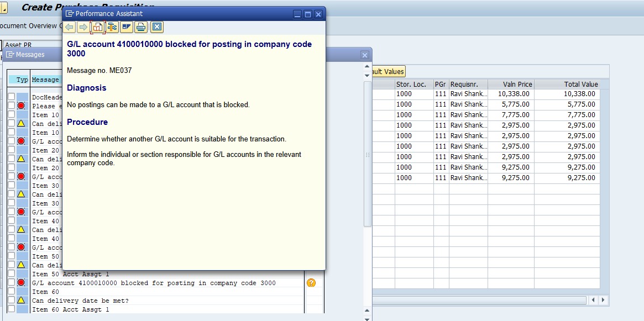Click the Messages panel vertical scrollbar thumb
This screenshot has height=321, width=644.
(x=368, y=154)
